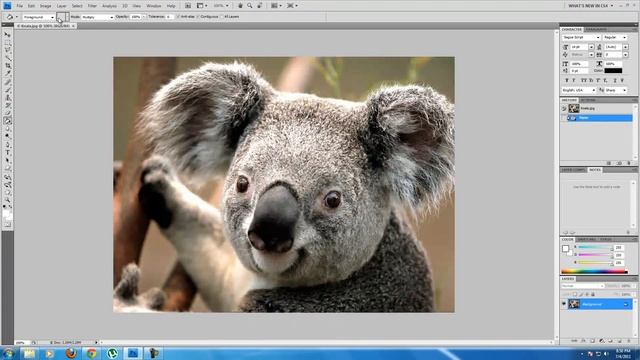This screenshot has height=360, width=640.
Task: Click the add layer style fx icon
Action: pyautogui.click(x=584, y=340)
